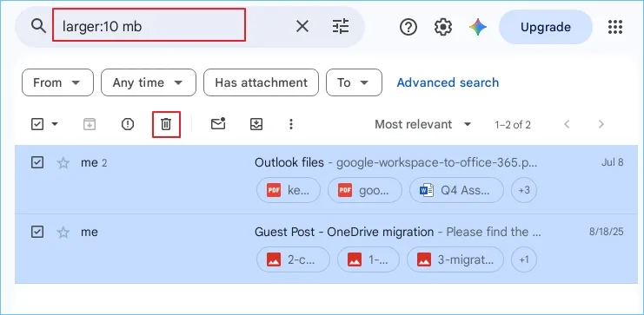The width and height of the screenshot is (644, 315).
Task: Open the Any time filter dropdown
Action: tap(149, 82)
